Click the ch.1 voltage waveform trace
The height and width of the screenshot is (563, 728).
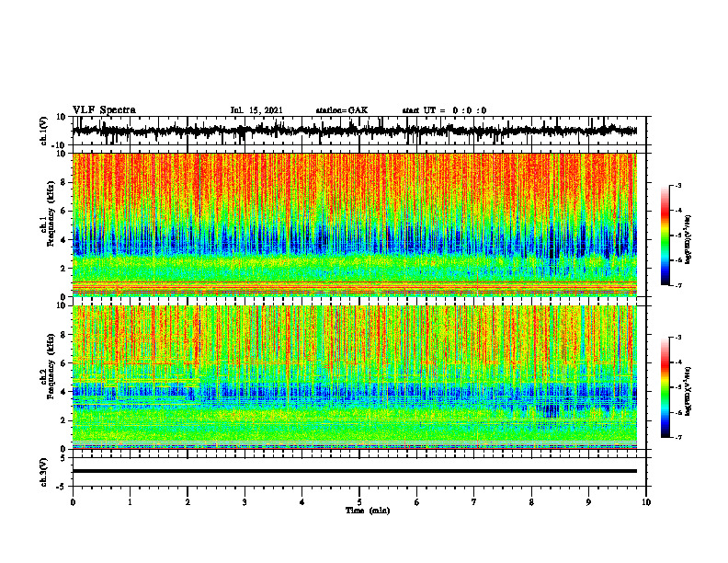click(354, 131)
